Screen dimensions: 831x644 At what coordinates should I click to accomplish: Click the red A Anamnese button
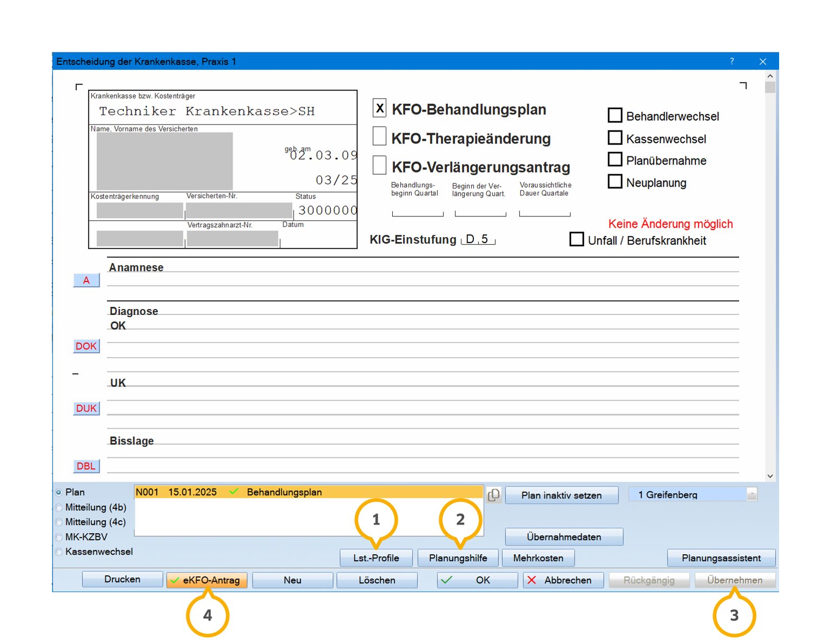(x=86, y=280)
